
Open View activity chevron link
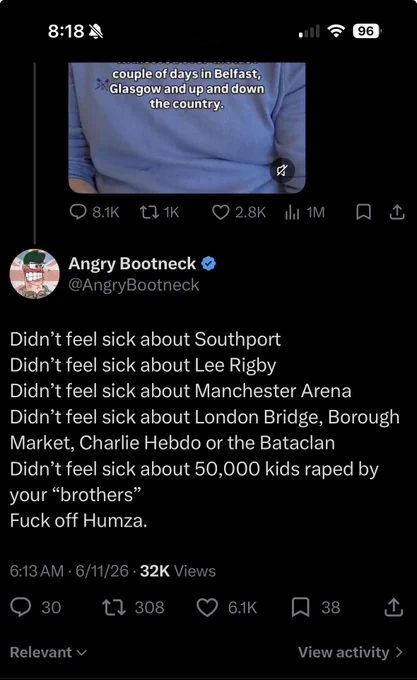pyautogui.click(x=351, y=652)
